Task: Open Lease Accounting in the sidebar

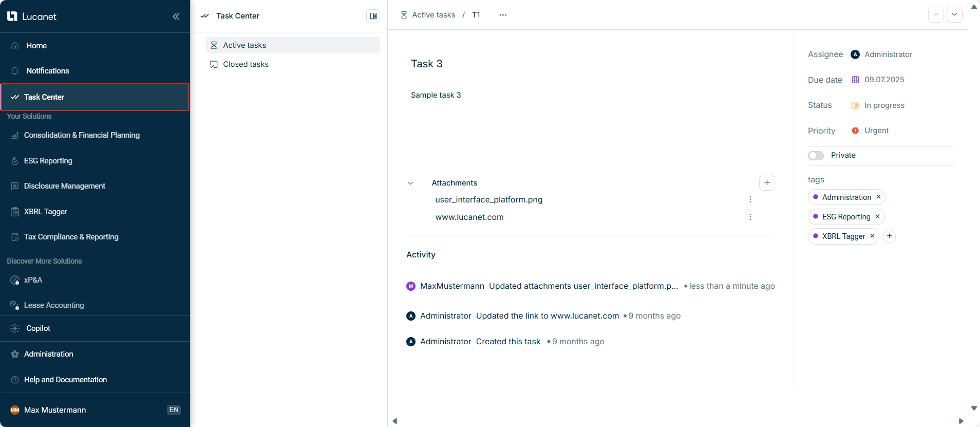Action: coord(95,305)
